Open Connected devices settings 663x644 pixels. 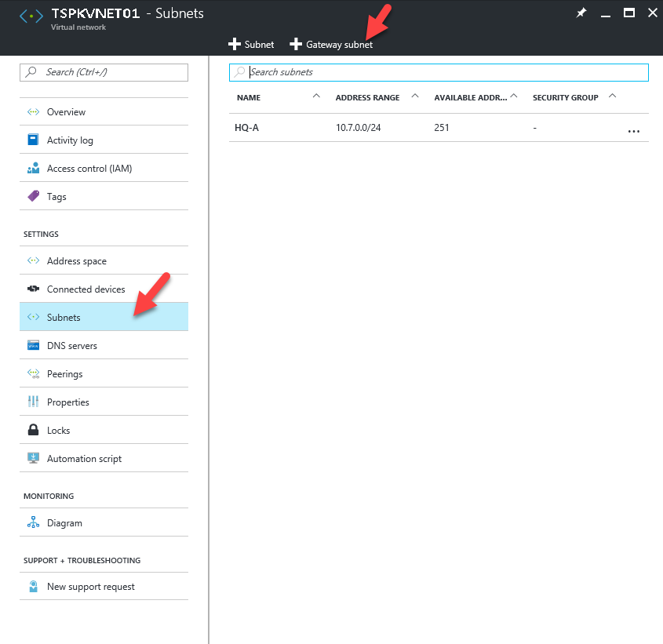point(104,289)
